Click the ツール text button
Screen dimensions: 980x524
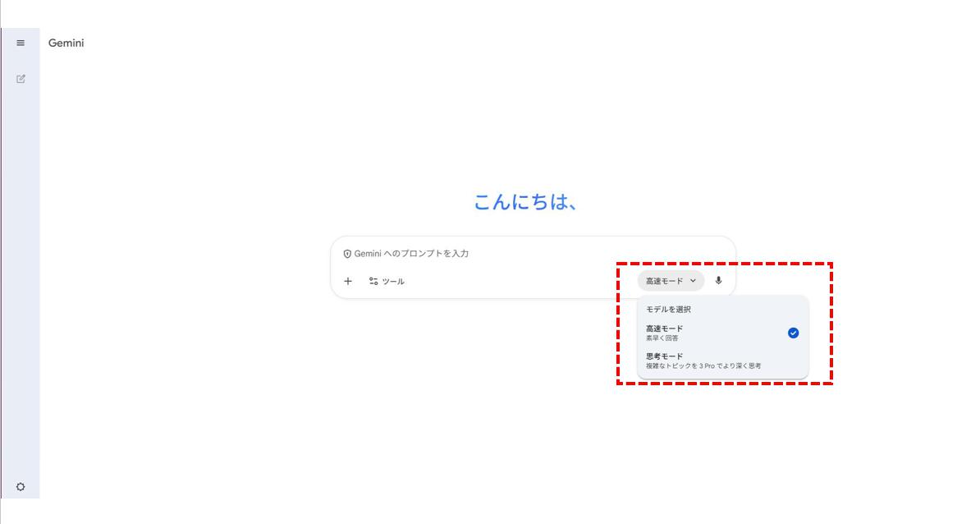click(393, 282)
